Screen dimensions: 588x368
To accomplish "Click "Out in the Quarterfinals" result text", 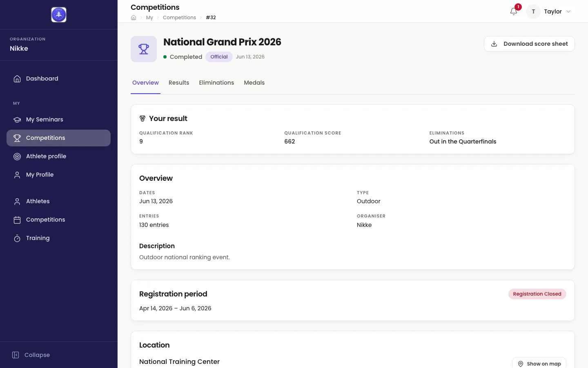I will click(x=463, y=141).
